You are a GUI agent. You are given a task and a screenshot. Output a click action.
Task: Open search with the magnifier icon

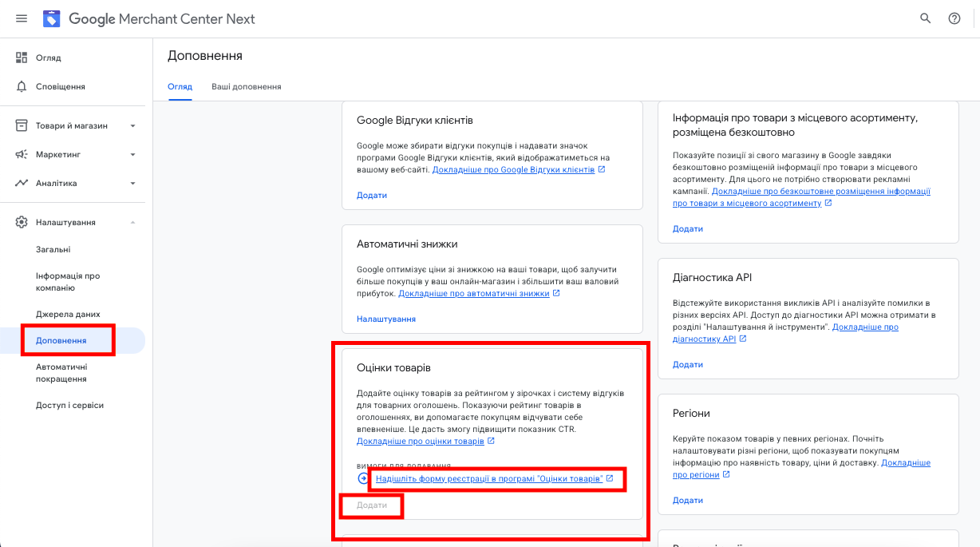tap(926, 18)
